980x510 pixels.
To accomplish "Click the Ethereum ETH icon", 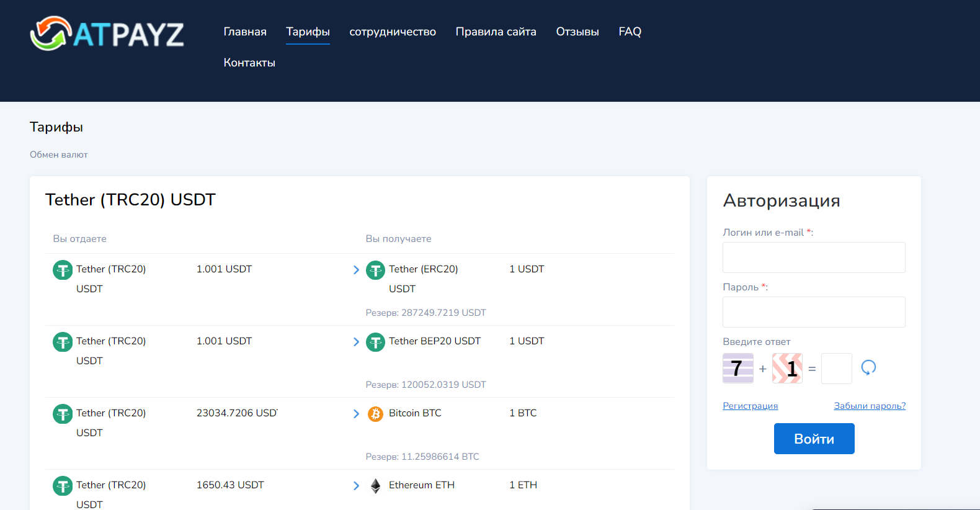I will pos(375,486).
